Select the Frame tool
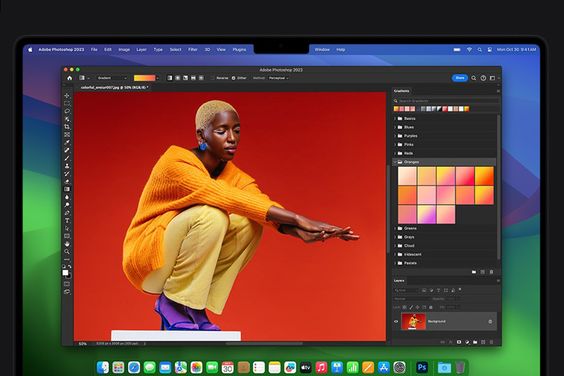Screen dimensions: 564x376 coord(67,135)
